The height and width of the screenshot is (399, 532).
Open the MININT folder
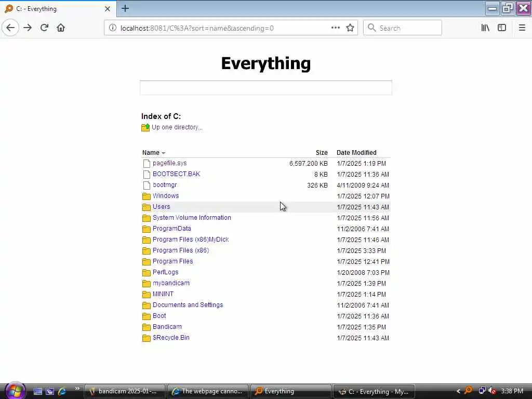click(x=163, y=294)
